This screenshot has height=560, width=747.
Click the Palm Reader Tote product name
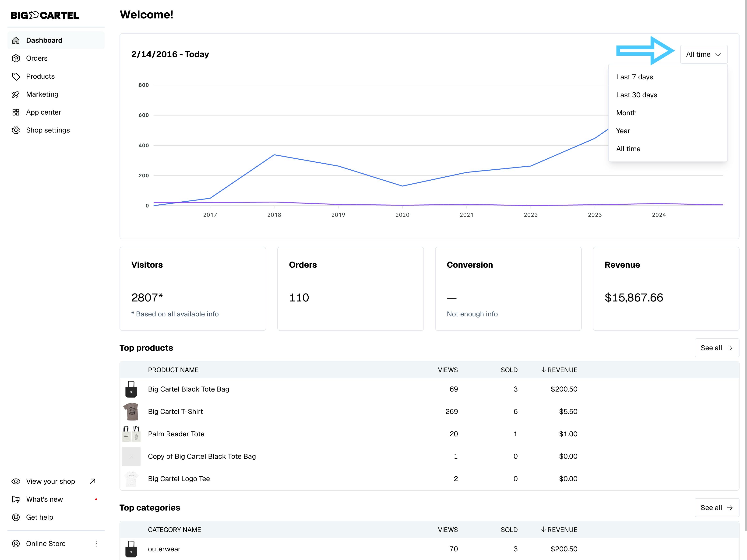tap(176, 434)
